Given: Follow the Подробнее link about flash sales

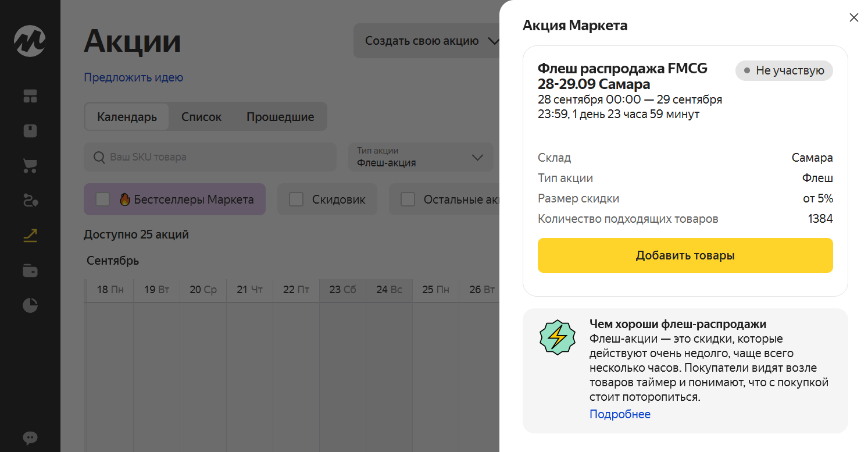Looking at the screenshot, I should click(x=620, y=414).
